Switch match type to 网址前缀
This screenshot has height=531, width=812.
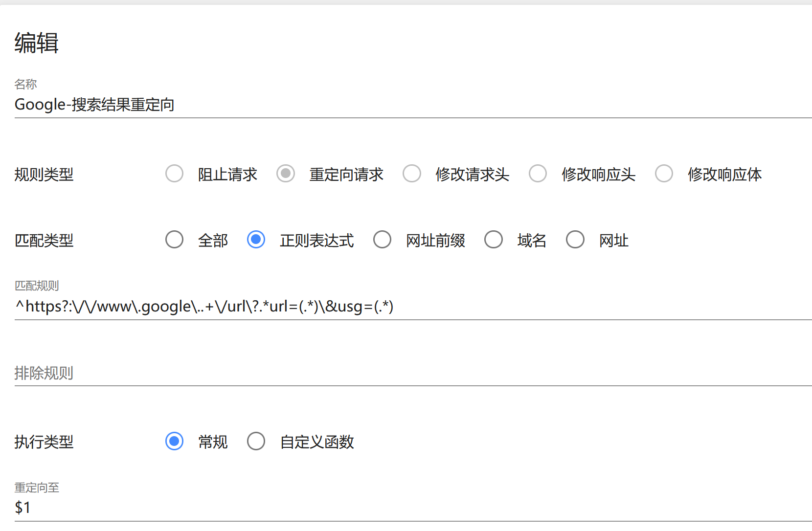click(x=382, y=240)
